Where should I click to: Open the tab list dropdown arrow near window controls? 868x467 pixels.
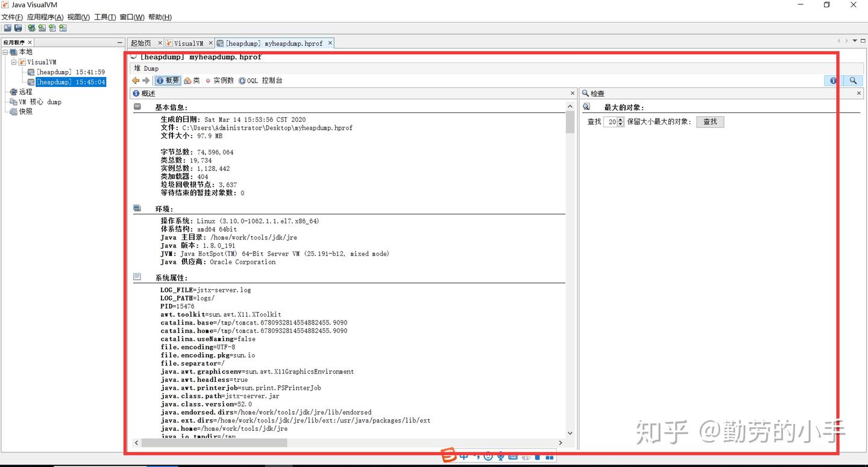[856, 40]
